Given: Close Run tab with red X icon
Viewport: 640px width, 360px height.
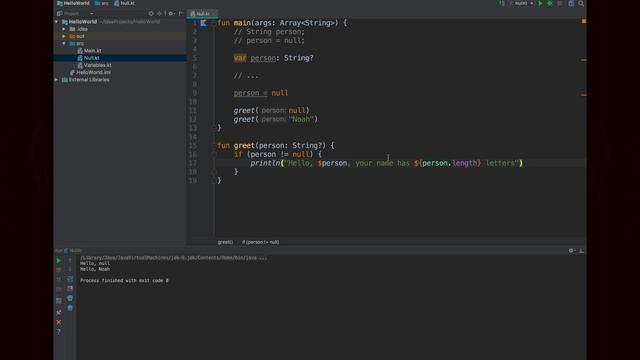Looking at the screenshot, I should click(x=59, y=322).
